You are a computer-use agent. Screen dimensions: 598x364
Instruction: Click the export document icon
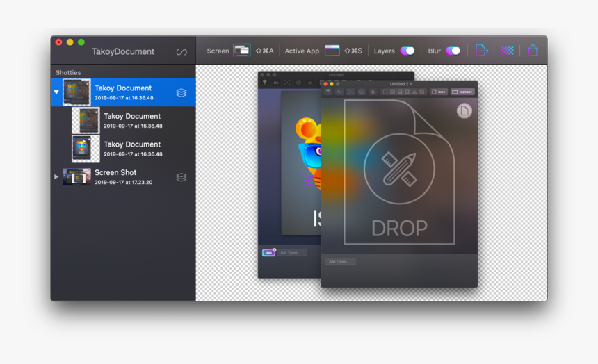[482, 50]
